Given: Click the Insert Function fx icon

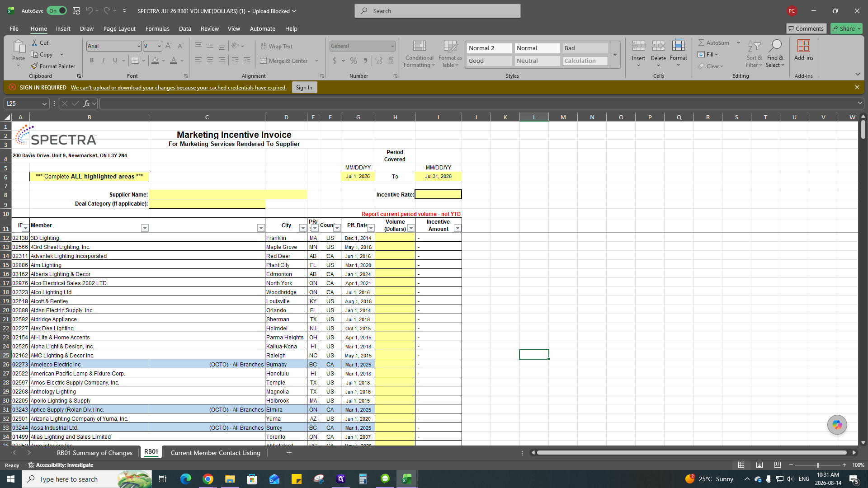Looking at the screenshot, I should [86, 103].
